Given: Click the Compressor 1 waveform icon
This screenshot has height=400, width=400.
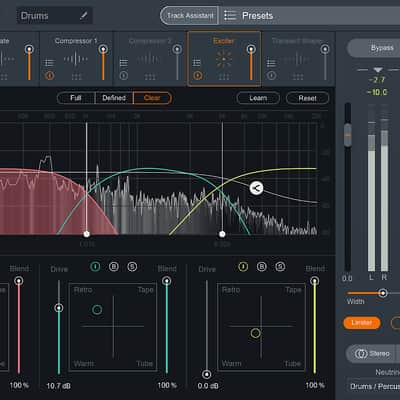Looking at the screenshot, I should pyautogui.click(x=76, y=59).
